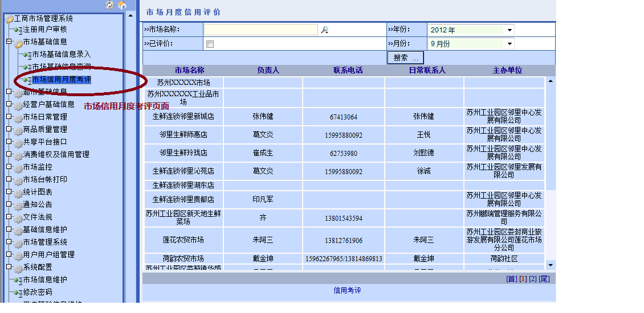Screen dimensions: 644x313
Task: Click the gear icon of 文件法规
Action: pyautogui.click(x=18, y=218)
